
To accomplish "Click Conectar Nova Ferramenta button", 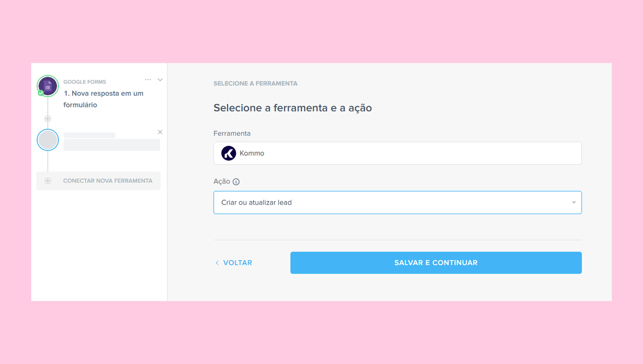I will [x=99, y=181].
